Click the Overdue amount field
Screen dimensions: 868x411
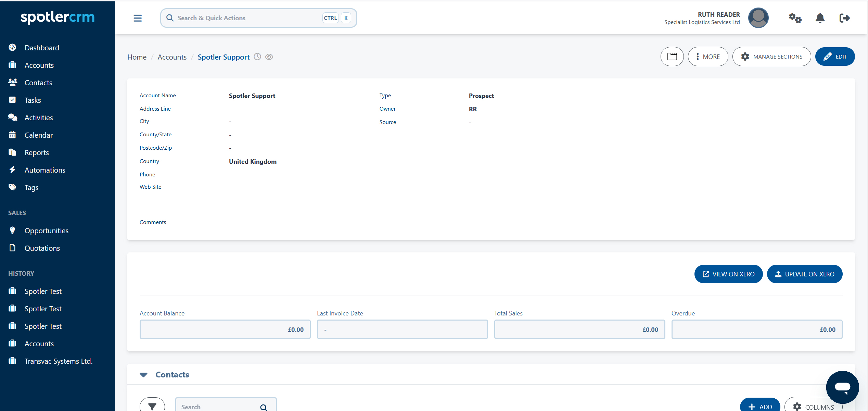click(x=757, y=329)
